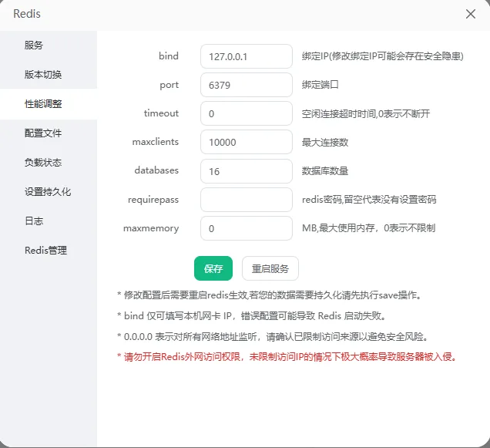
Task: Click the maxmemory field label
Action: point(151,228)
